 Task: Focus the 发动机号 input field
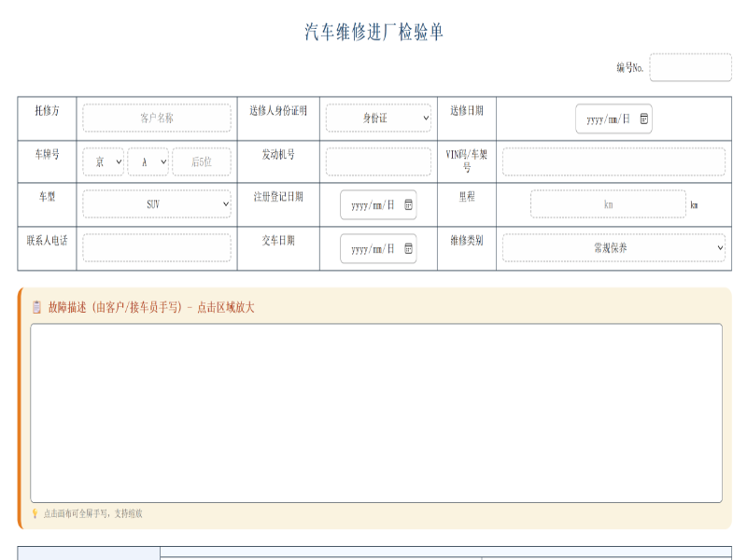(x=378, y=161)
